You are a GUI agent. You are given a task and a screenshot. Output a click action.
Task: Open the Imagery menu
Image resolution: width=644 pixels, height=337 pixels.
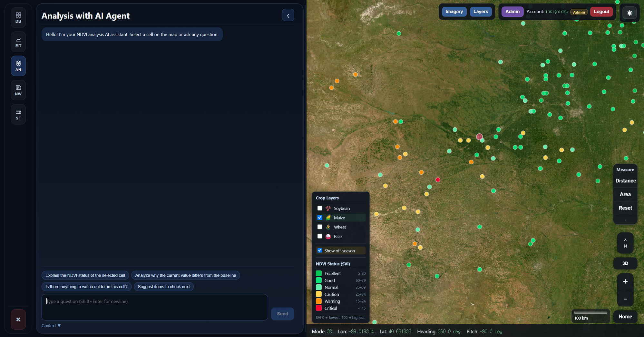[x=454, y=12]
